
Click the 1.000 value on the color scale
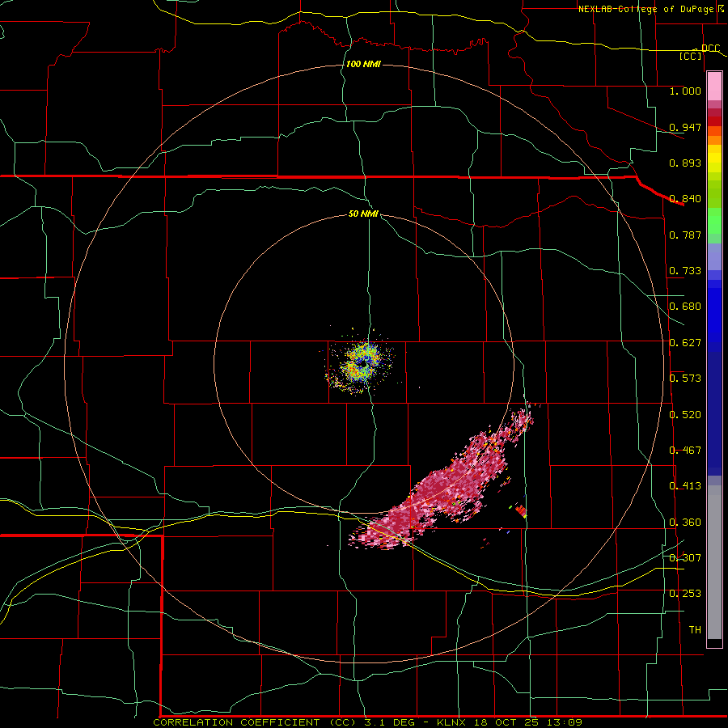[x=685, y=91]
